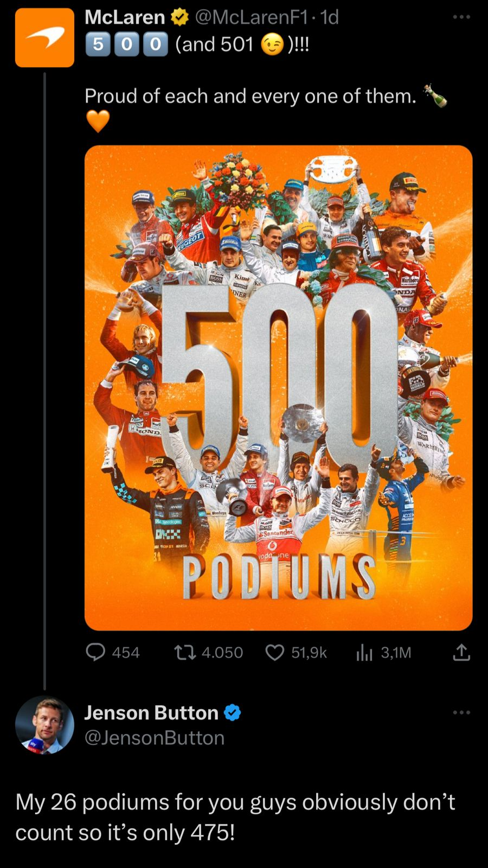Tap the reply icon with 454 comments
The image size is (488, 868).
96,652
